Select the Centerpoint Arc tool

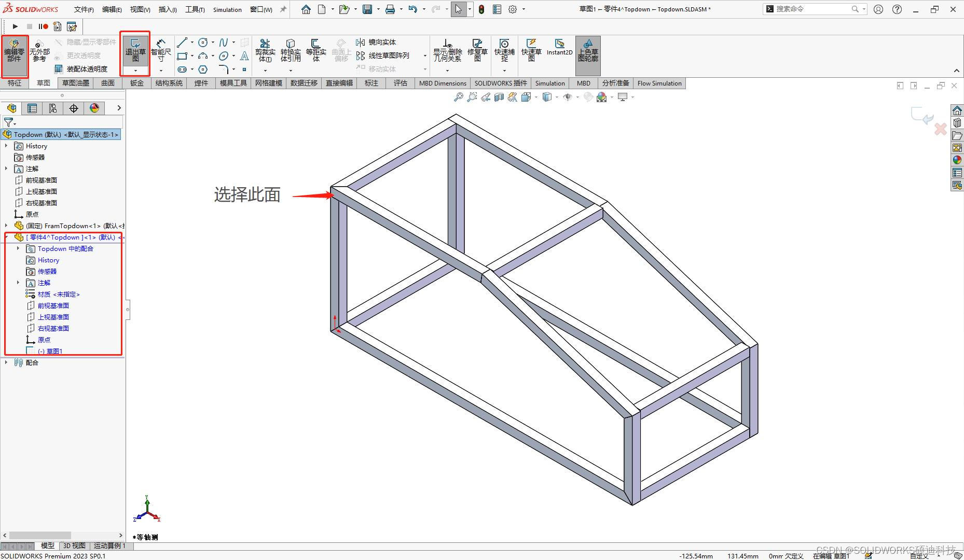tap(203, 56)
